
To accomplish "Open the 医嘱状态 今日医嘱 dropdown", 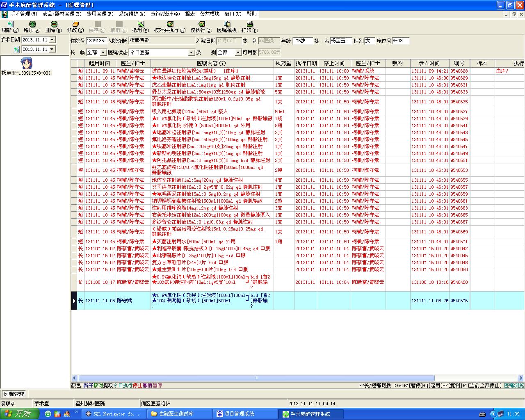I will click(x=191, y=52).
